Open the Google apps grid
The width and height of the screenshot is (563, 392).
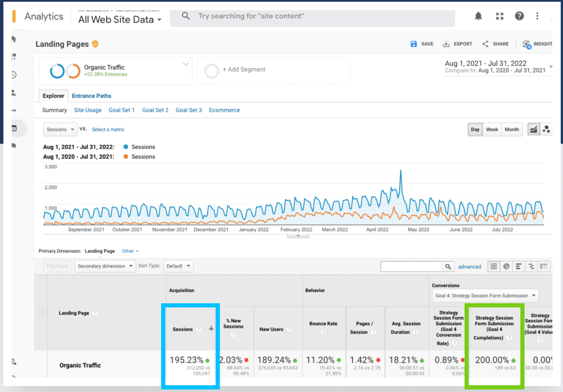click(499, 16)
